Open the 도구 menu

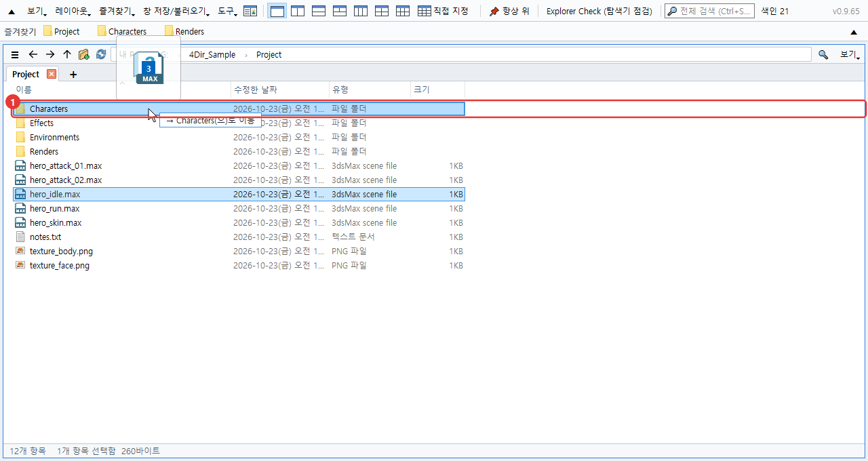(x=226, y=12)
